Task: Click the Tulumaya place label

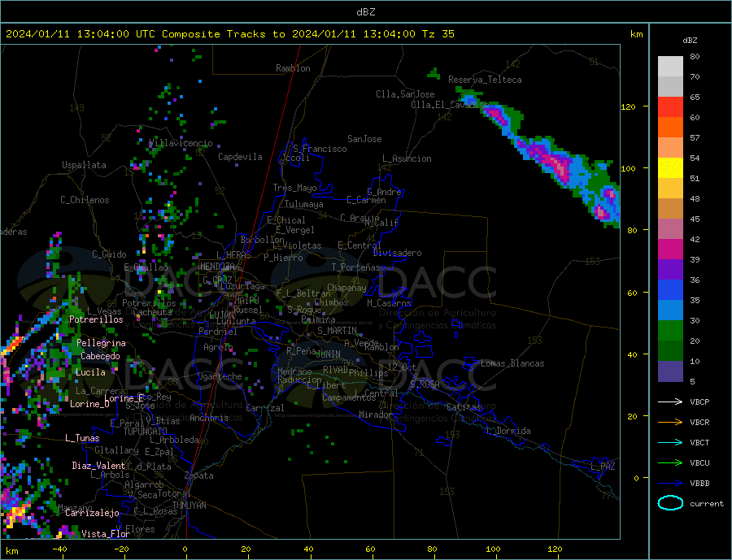Action: coord(304,204)
